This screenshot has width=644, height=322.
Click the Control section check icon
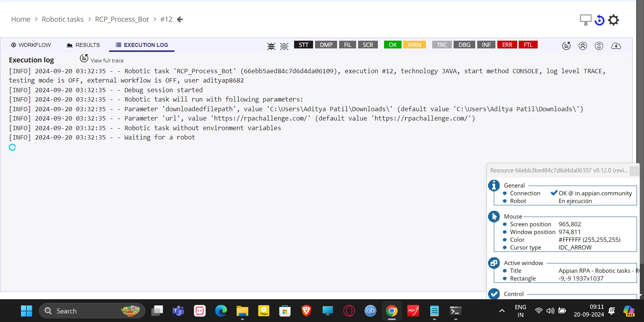click(x=494, y=294)
